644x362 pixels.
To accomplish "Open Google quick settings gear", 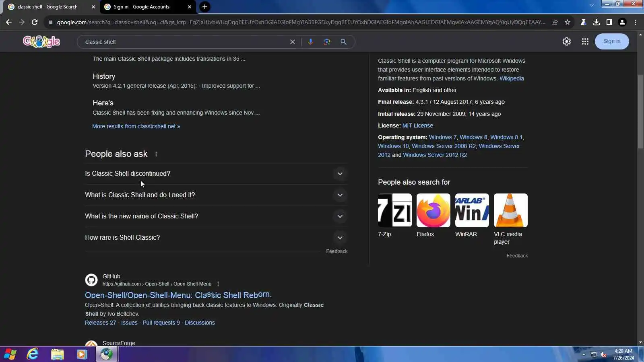I will [567, 41].
